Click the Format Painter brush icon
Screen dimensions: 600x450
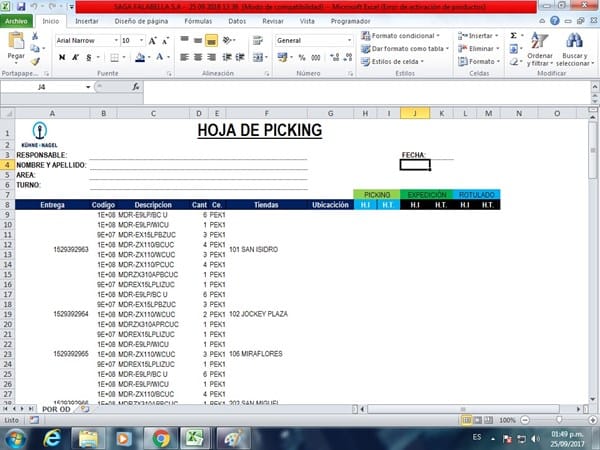pyautogui.click(x=35, y=61)
